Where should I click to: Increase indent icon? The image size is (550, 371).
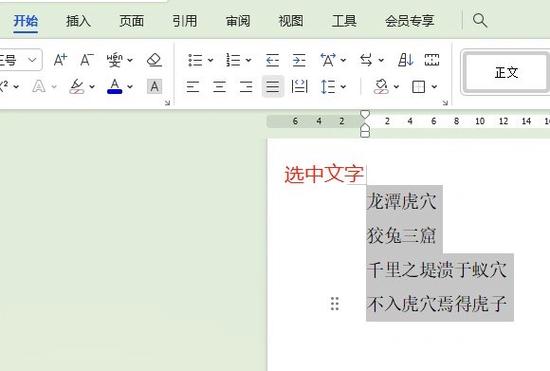299,60
